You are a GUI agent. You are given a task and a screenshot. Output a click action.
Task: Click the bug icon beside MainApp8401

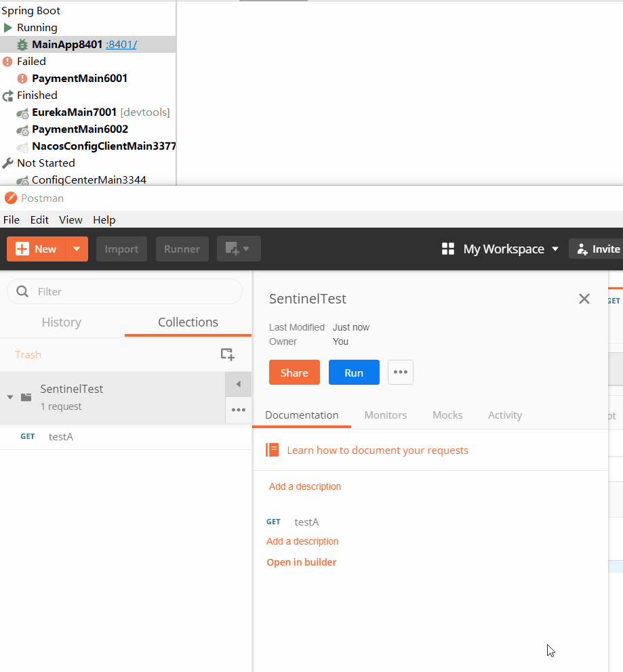click(22, 45)
